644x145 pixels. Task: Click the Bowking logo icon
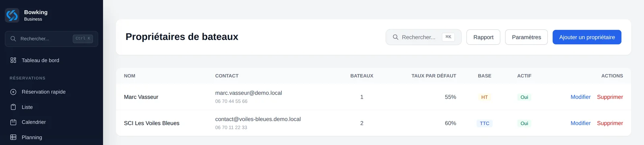click(12, 15)
